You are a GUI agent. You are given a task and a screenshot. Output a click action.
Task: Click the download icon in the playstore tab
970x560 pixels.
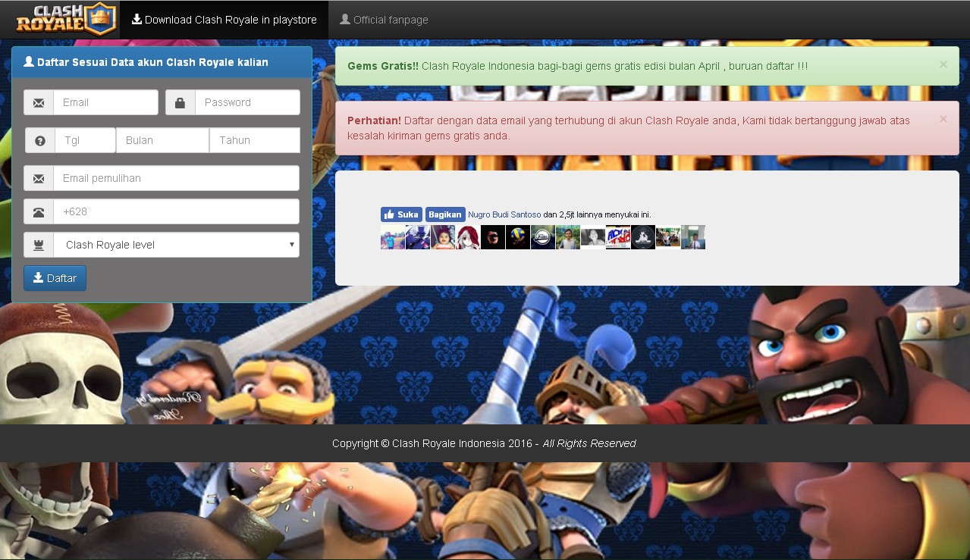coord(137,19)
